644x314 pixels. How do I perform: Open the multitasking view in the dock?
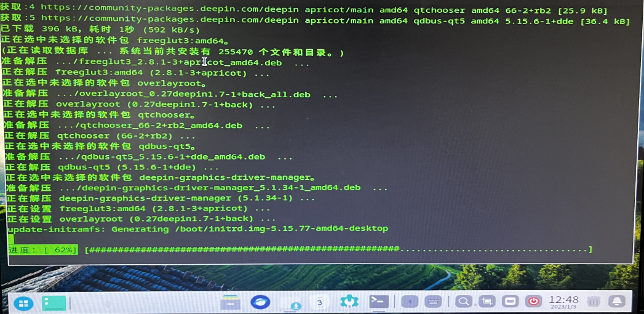54,303
